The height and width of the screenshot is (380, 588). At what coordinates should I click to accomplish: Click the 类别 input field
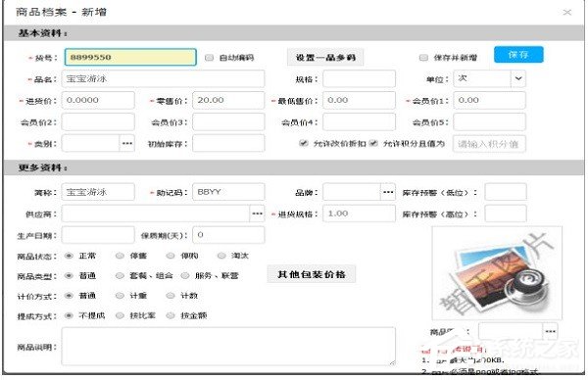click(91, 144)
